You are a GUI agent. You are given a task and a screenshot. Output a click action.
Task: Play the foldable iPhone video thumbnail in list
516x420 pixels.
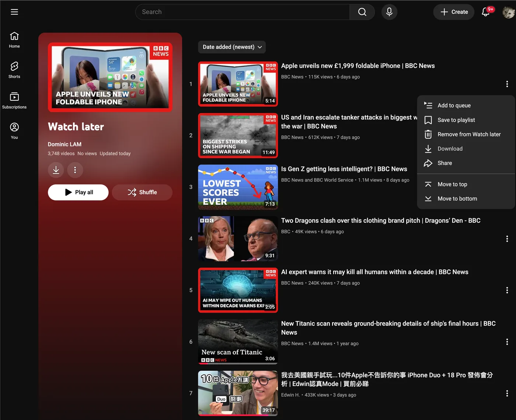[x=238, y=84]
